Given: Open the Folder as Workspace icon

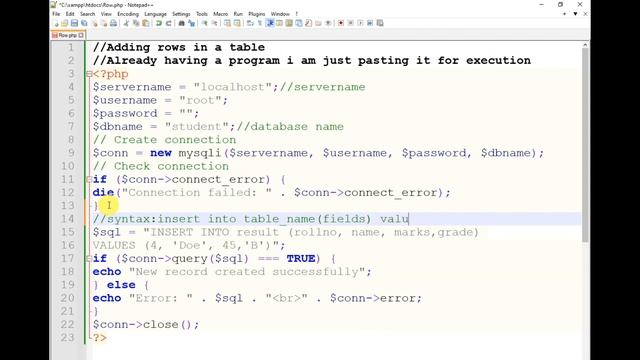Looking at the screenshot, I should click(x=318, y=23).
